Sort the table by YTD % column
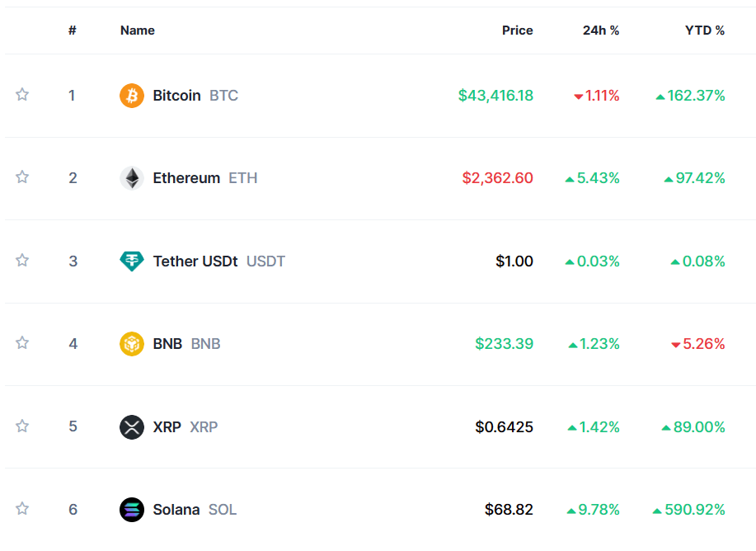 point(706,30)
